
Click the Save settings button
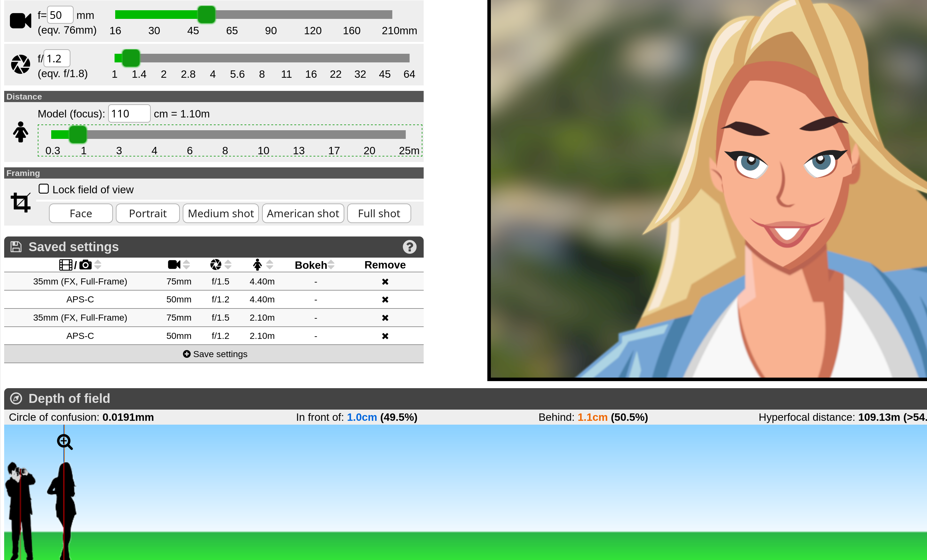(x=214, y=354)
